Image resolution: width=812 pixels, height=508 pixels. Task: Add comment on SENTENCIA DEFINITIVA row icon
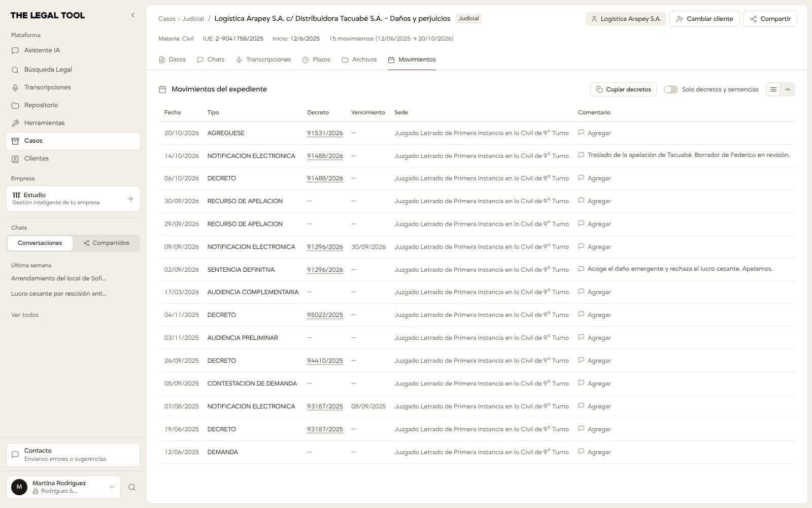pyautogui.click(x=581, y=269)
